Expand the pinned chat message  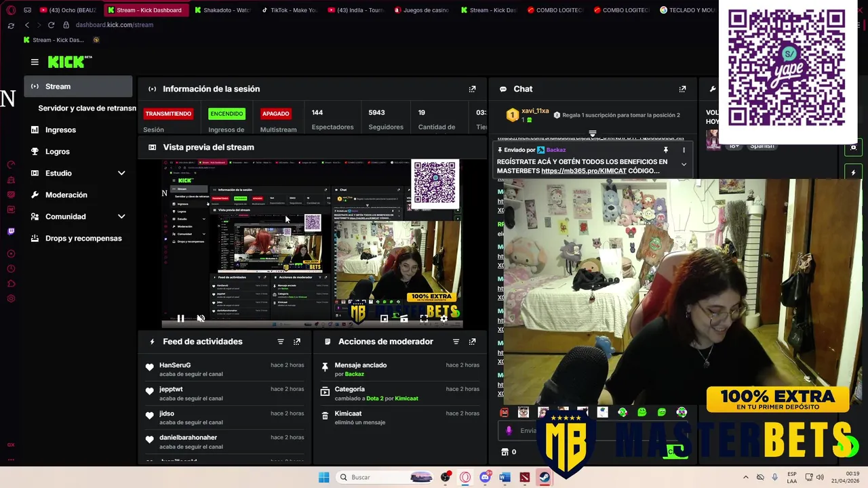[x=684, y=165]
